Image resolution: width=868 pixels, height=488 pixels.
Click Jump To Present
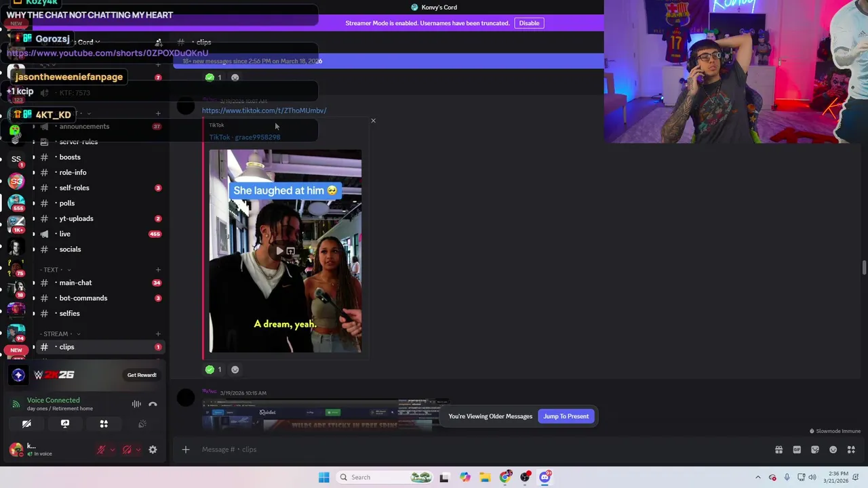pyautogui.click(x=566, y=416)
